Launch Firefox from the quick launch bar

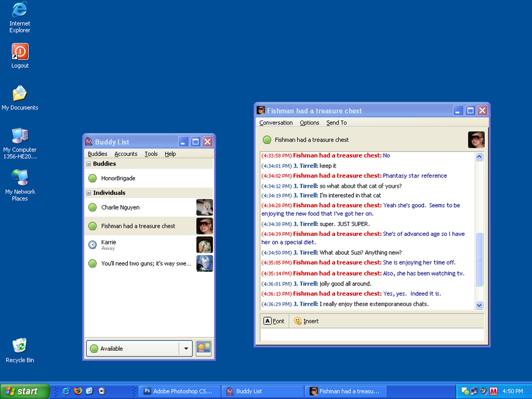pos(78,391)
